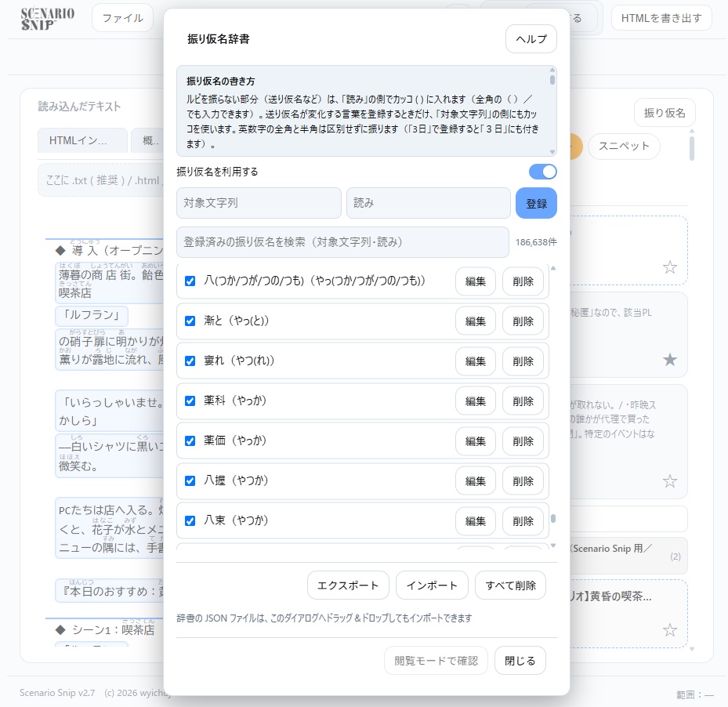
Task: Click the dictionary list scrollbar thumb
Action: point(553,518)
